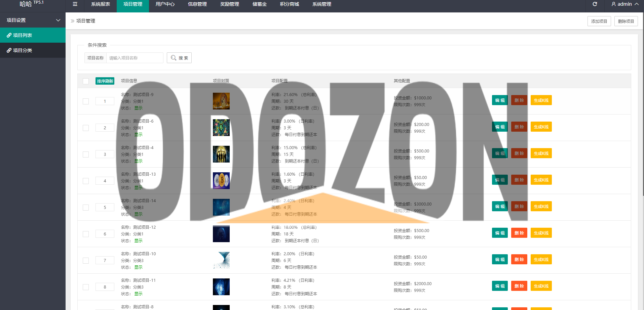
Task: Delete 测试项目-4 with the 删除 button
Action: coord(519,153)
